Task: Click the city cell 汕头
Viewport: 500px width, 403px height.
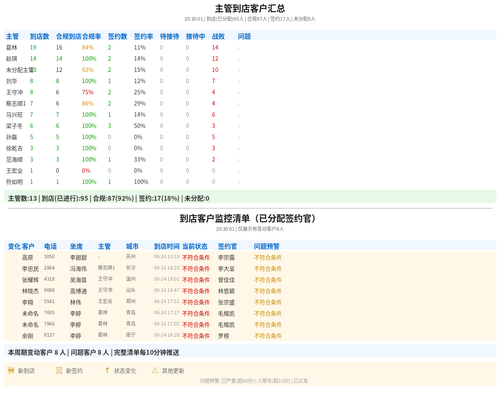Action: (x=131, y=290)
